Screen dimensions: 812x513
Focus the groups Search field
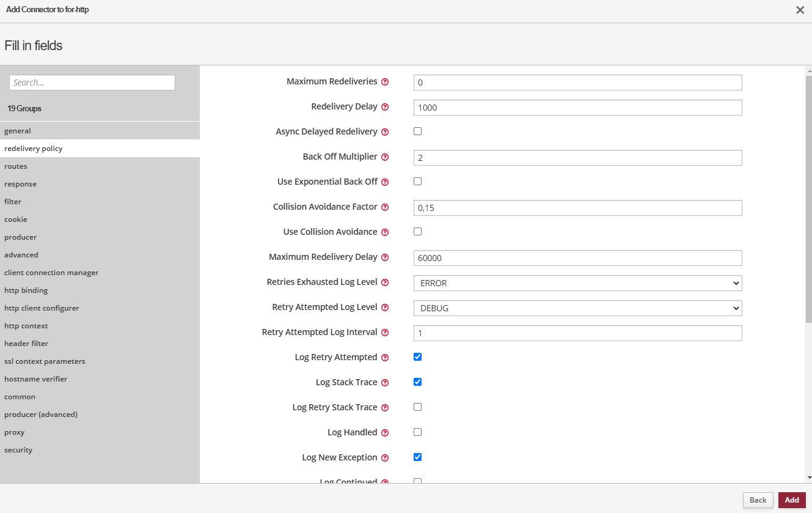click(92, 83)
